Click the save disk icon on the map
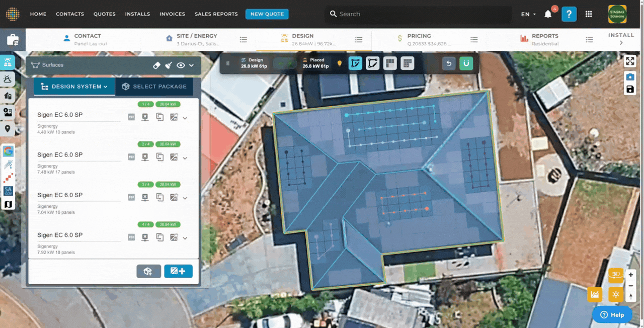 click(x=629, y=90)
